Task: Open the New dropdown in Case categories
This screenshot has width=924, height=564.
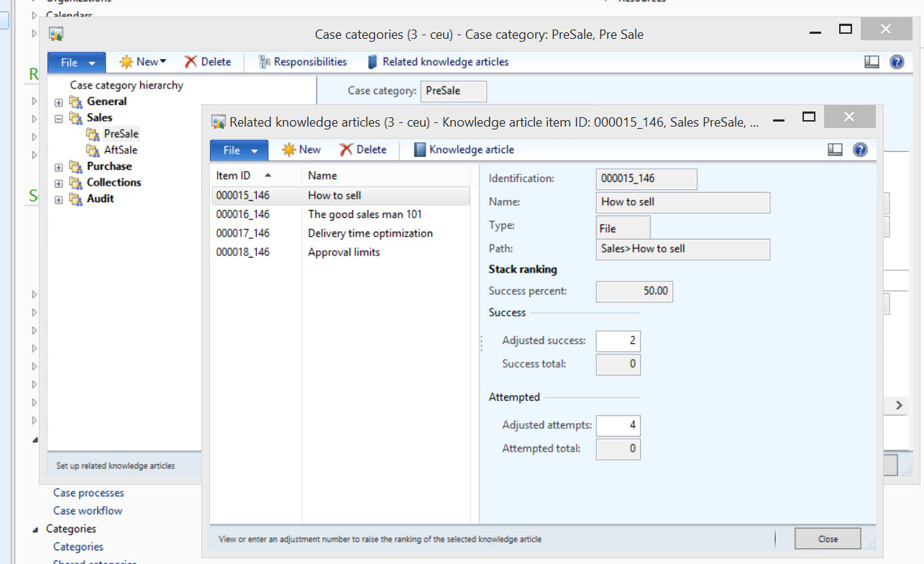Action: [x=143, y=62]
